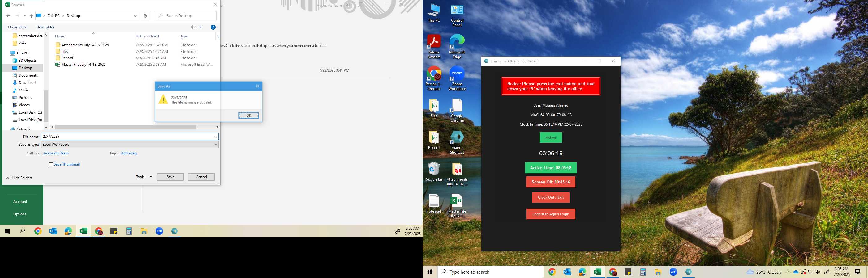Open Calculator from the right monitor taskbar
Viewport: 868px width, 278px height.
643,272
